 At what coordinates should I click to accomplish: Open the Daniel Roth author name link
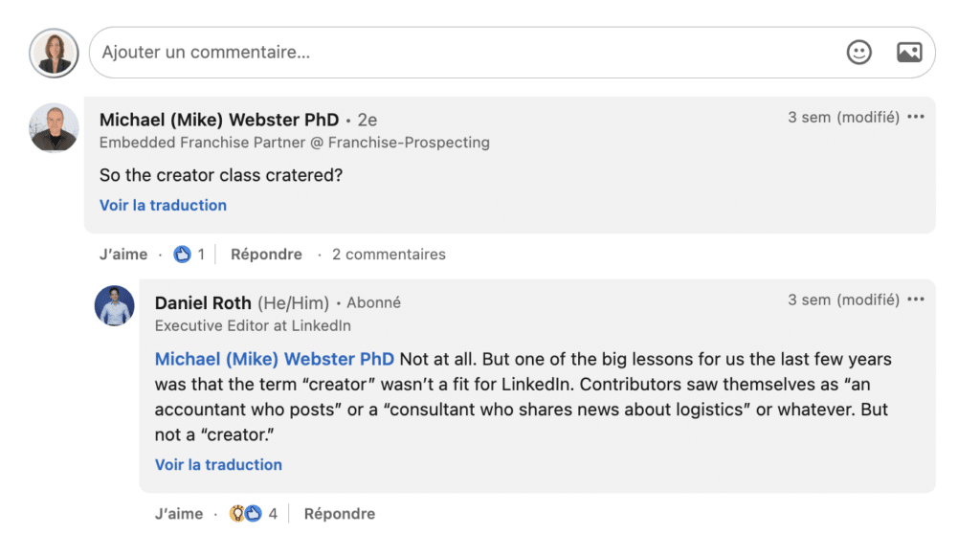203,303
